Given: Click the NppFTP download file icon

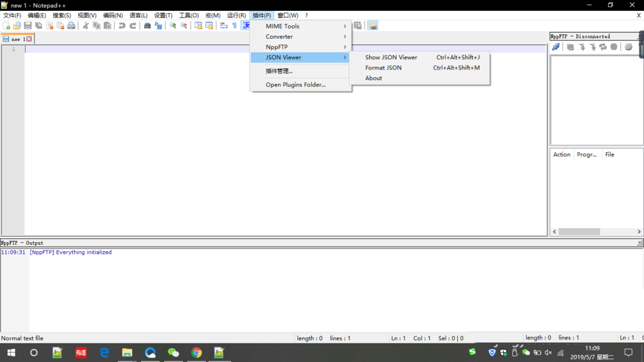Looking at the screenshot, I should coord(582,47).
